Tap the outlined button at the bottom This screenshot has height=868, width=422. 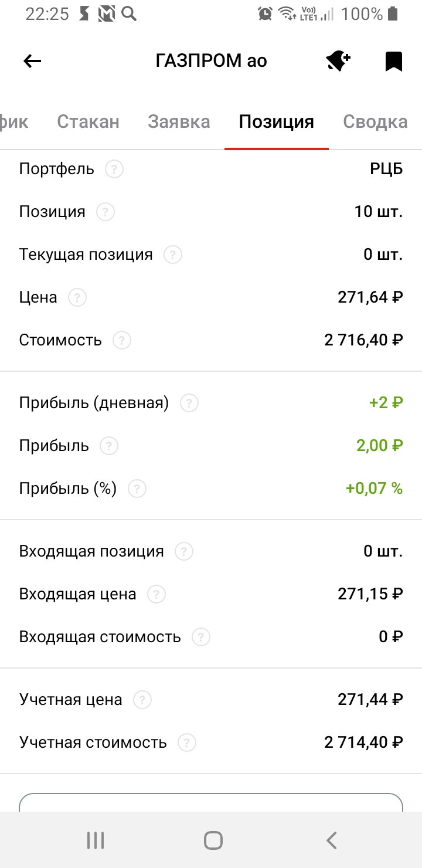pyautogui.click(x=211, y=802)
